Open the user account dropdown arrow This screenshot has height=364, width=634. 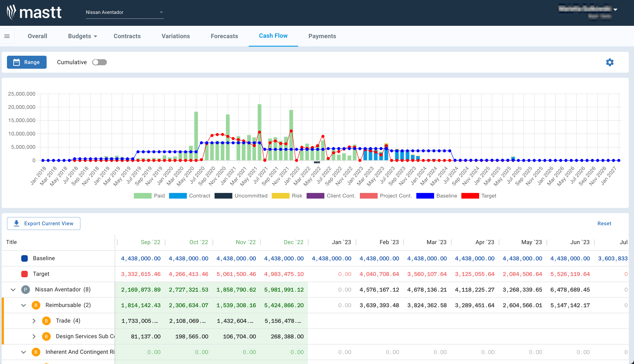[616, 10]
